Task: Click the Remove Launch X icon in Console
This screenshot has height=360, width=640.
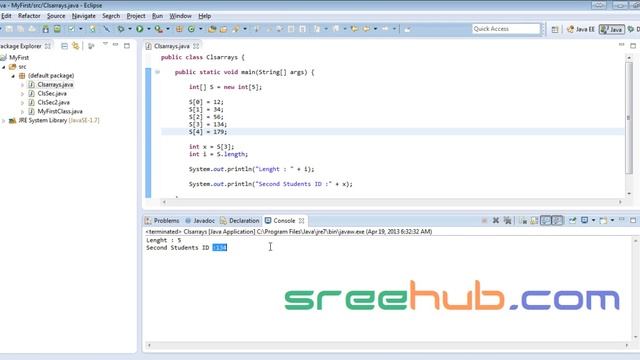Action: [496, 220]
